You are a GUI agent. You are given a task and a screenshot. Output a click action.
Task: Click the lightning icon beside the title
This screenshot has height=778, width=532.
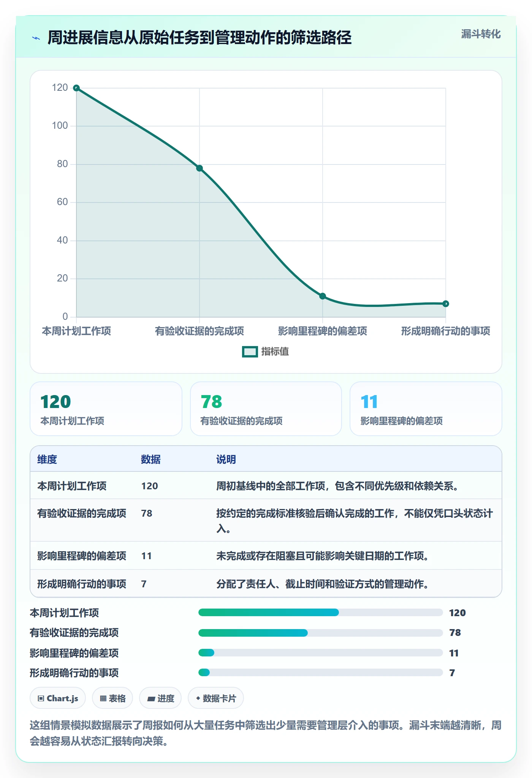pyautogui.click(x=36, y=38)
